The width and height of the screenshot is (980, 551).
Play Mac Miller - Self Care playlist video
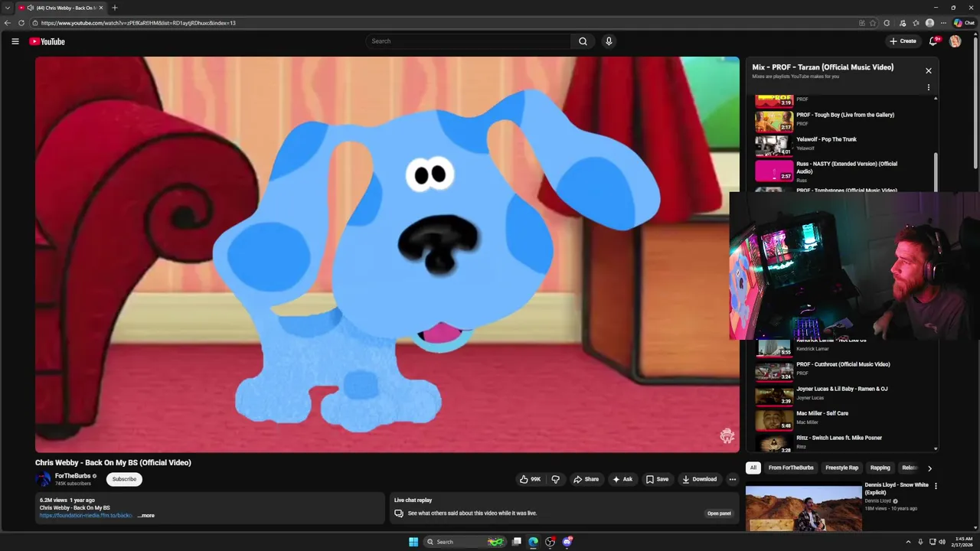pos(839,420)
